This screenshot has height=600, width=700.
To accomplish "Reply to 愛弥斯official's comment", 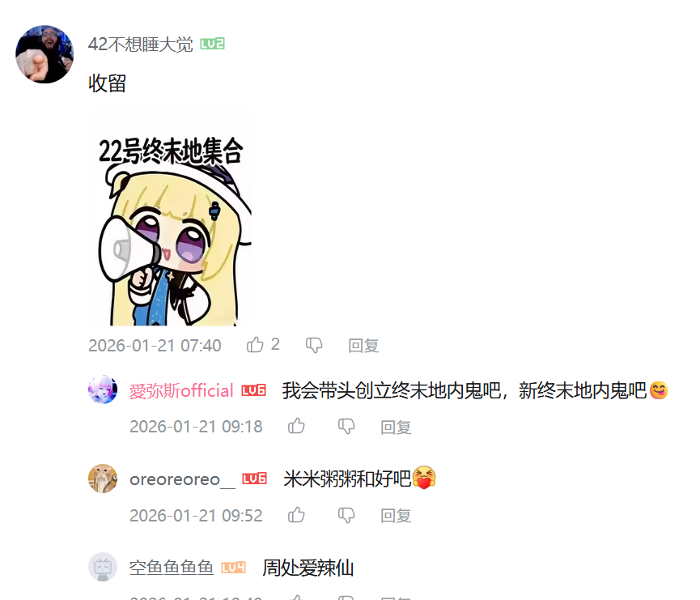I will (x=396, y=427).
